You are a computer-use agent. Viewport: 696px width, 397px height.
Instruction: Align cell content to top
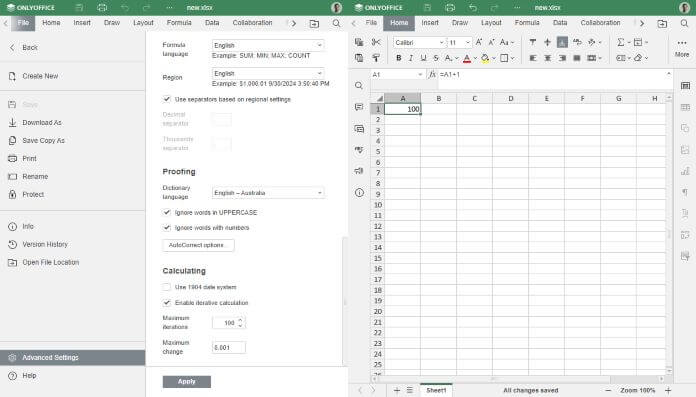pos(533,42)
